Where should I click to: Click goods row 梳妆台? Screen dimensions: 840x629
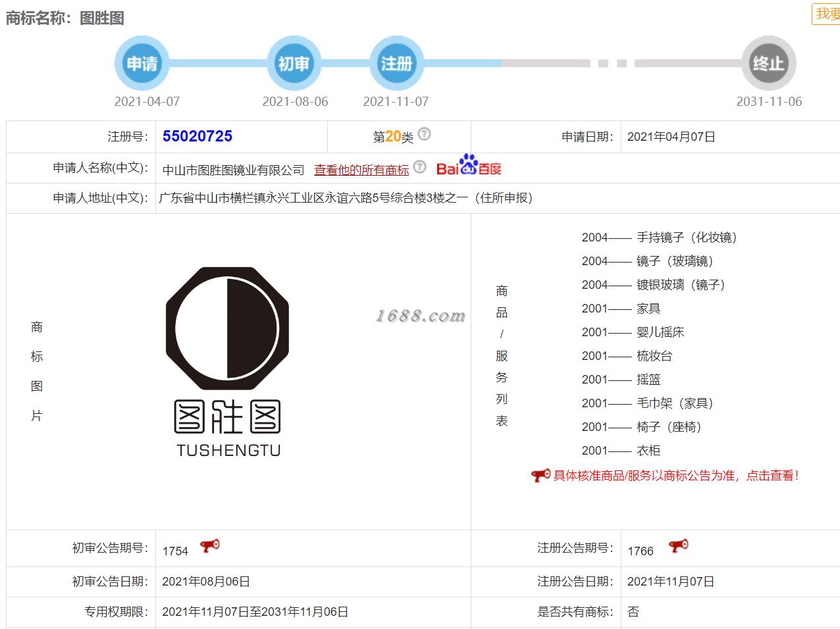coord(627,356)
